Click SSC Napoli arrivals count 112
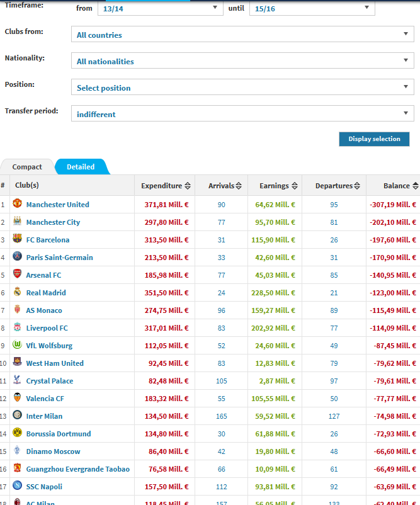420x505 pixels. (x=221, y=487)
